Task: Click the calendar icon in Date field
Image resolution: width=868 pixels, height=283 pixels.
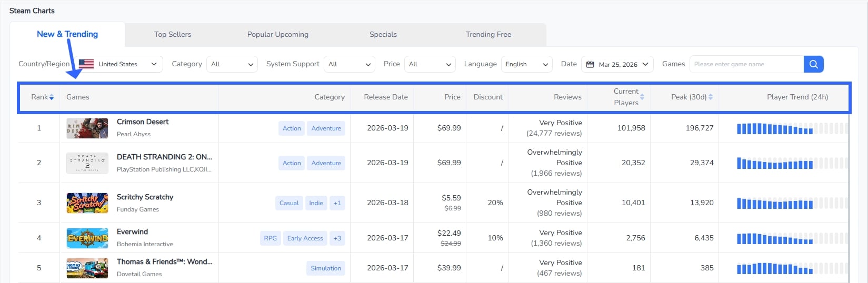Action: (x=590, y=64)
